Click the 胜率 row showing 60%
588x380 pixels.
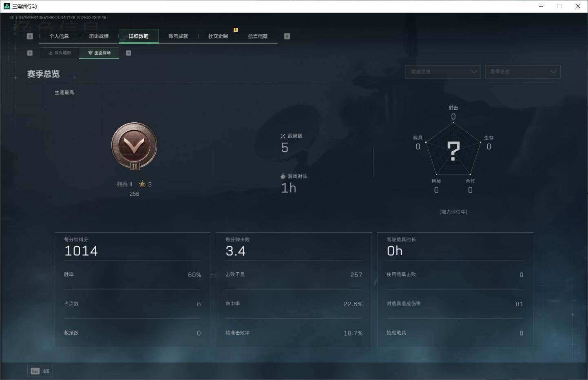[133, 275]
